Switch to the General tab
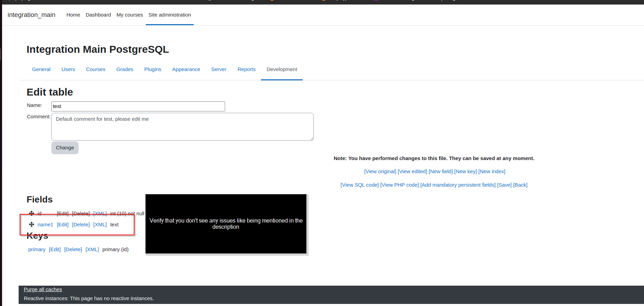This screenshot has width=644, height=306. [41, 69]
